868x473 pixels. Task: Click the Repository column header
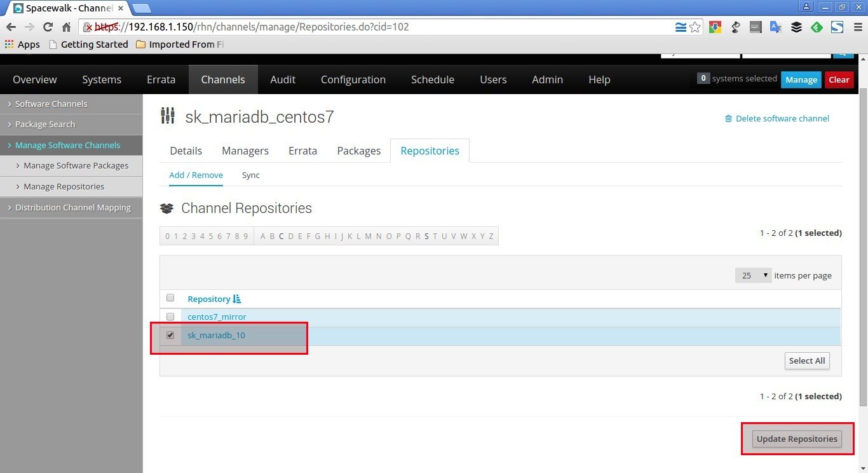click(x=209, y=299)
